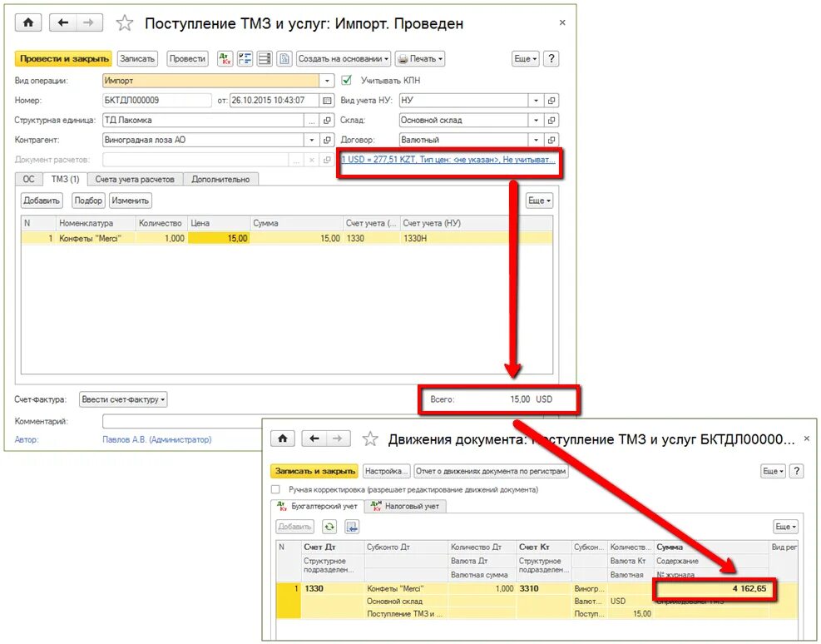Go to home page in Движения документа window
Viewport: 821px width, 644px height.
[283, 438]
